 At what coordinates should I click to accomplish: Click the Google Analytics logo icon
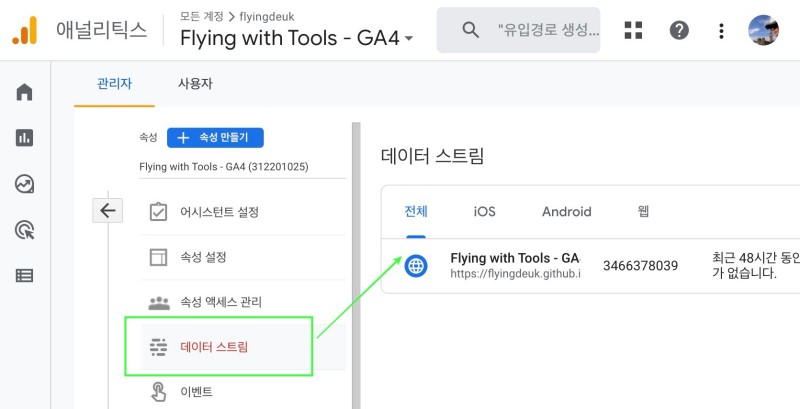[24, 30]
